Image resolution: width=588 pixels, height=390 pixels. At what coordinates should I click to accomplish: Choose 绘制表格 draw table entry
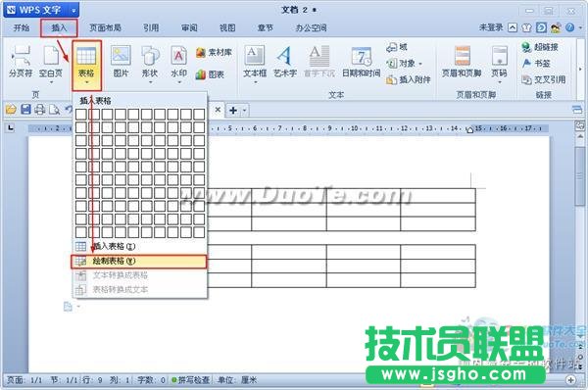(x=139, y=261)
